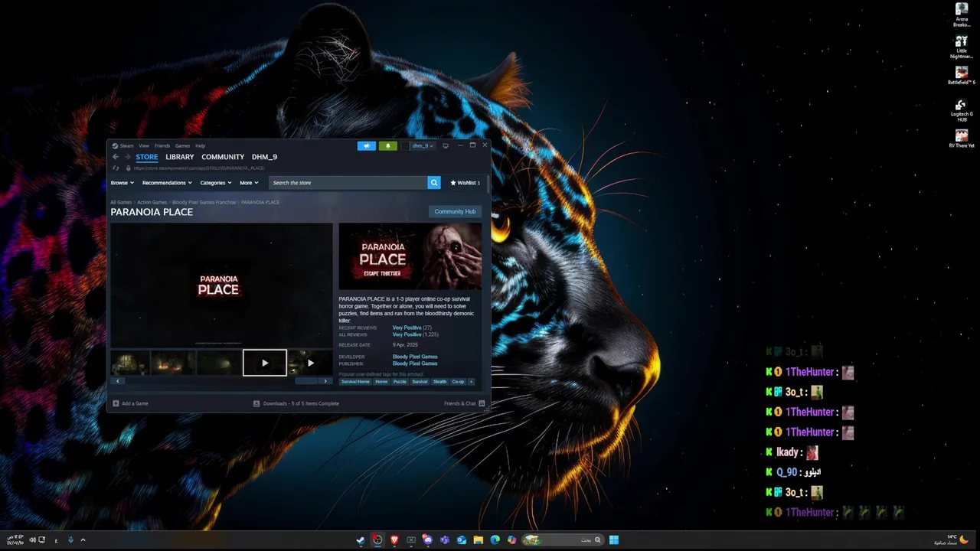This screenshot has height=551, width=980.
Task: Open Logitech G HUB desktop shortcut
Action: (x=962, y=110)
